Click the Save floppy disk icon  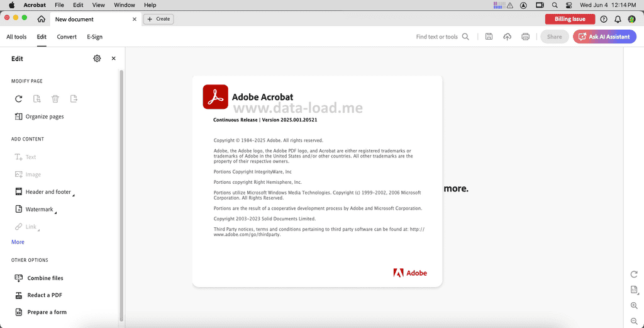pyautogui.click(x=489, y=37)
